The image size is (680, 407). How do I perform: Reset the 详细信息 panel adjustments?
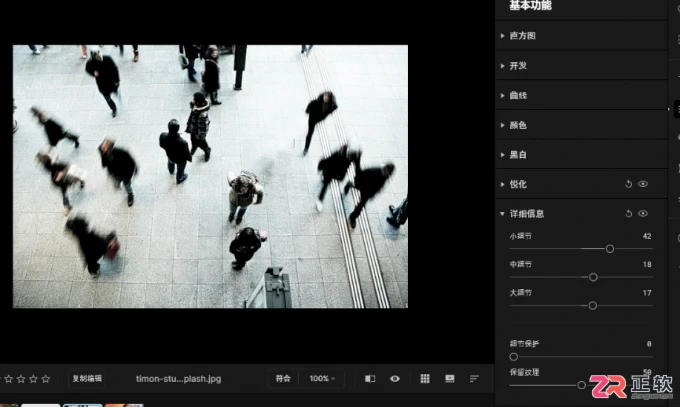pyautogui.click(x=628, y=213)
